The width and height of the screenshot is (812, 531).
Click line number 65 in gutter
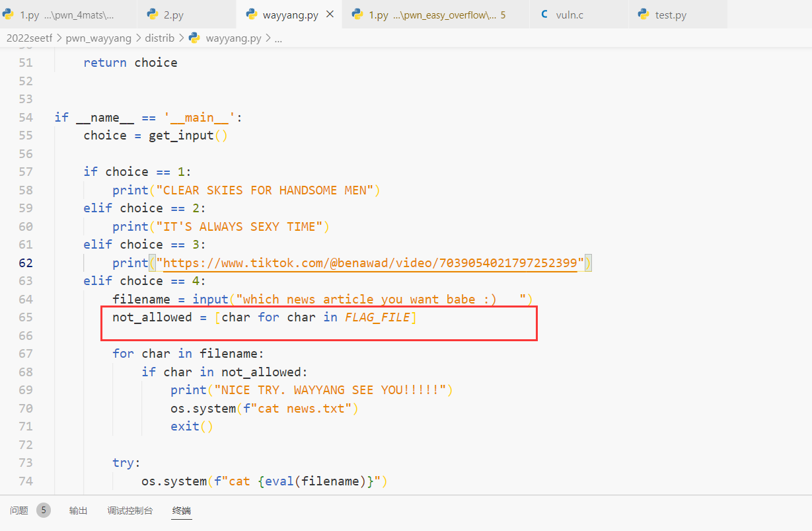25,317
